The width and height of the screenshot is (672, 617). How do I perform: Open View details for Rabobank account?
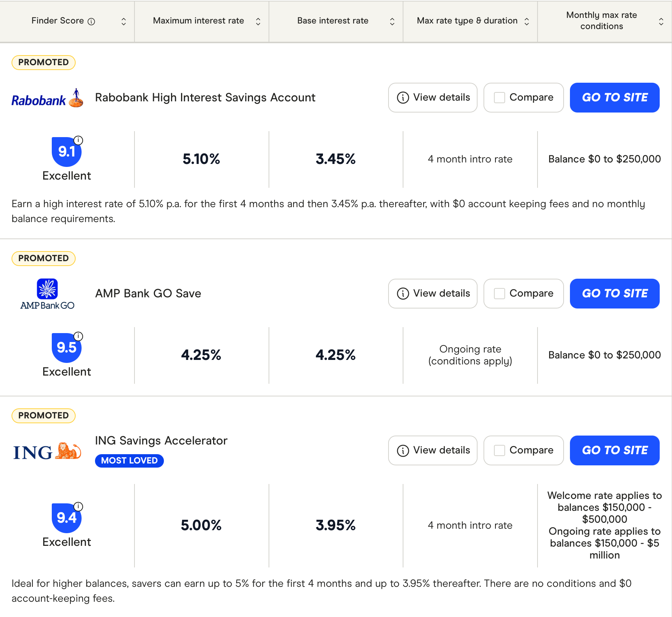[433, 98]
